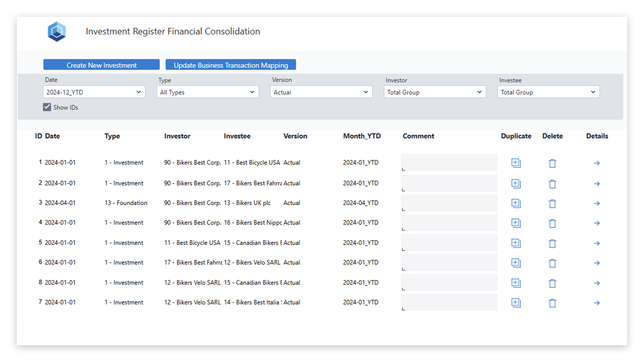Open details for investment ID 2
This screenshot has height=362, width=644.
[x=597, y=184]
